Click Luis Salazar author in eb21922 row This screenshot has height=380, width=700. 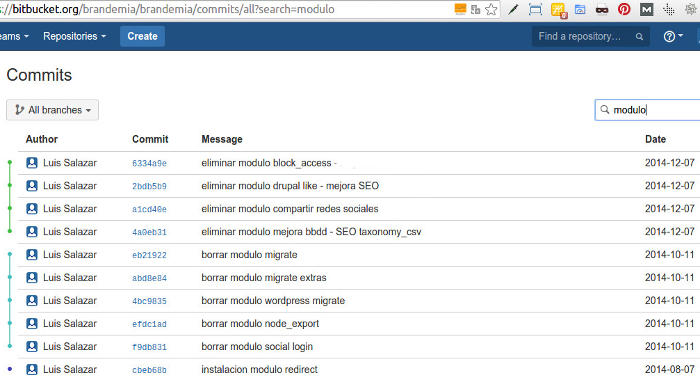(x=70, y=255)
